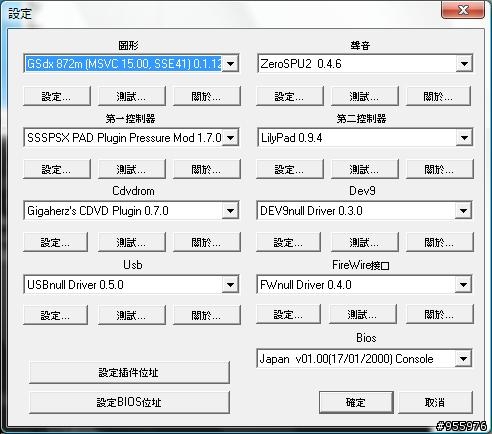
Task: Open the 圖形 graphics plugin dropdown arrow
Action: tap(230, 64)
